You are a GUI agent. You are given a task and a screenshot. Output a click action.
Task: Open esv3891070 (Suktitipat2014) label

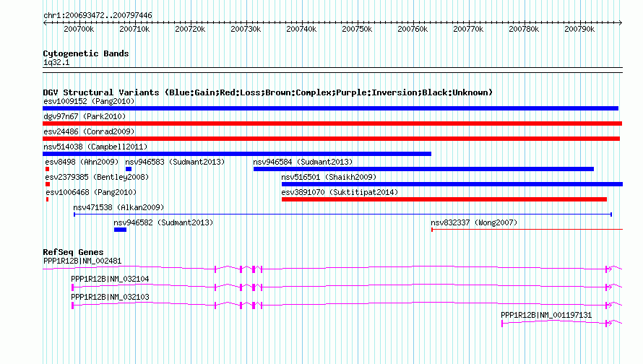pos(340,192)
